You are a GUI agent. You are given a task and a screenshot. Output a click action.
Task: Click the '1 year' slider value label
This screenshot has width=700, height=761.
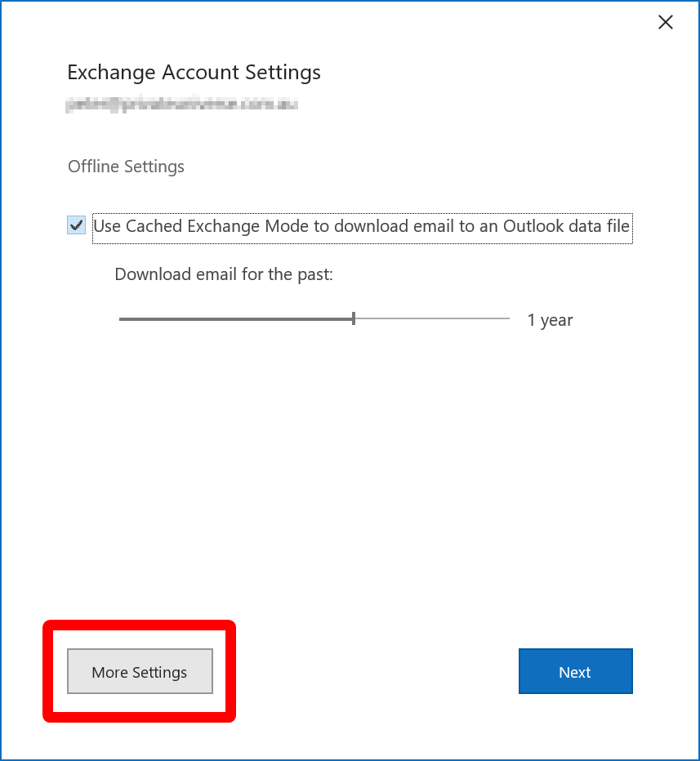pos(550,320)
